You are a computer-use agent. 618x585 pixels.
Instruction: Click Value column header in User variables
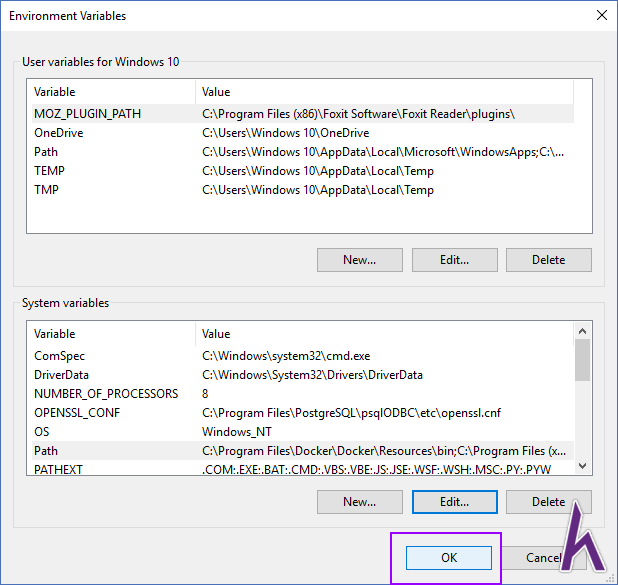(x=384, y=92)
